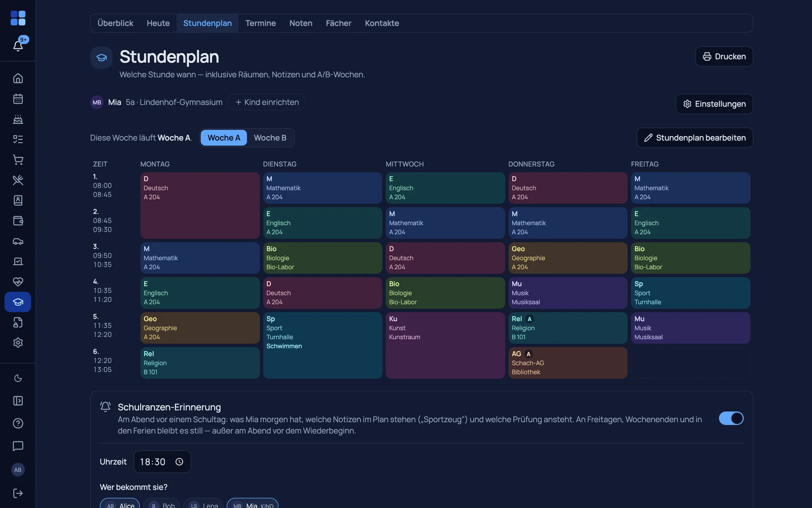Open help question mark icon
The height and width of the screenshot is (508, 812).
tap(18, 423)
